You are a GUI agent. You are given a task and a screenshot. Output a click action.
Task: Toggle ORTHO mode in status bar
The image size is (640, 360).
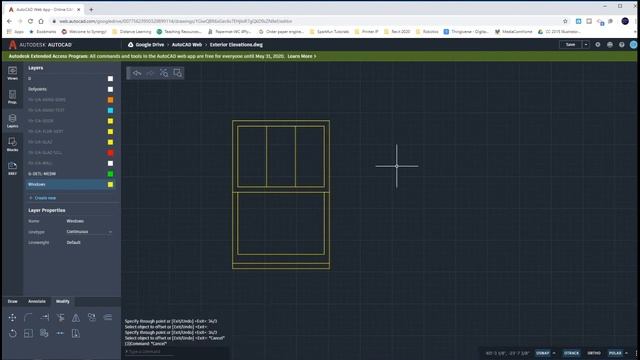point(594,353)
